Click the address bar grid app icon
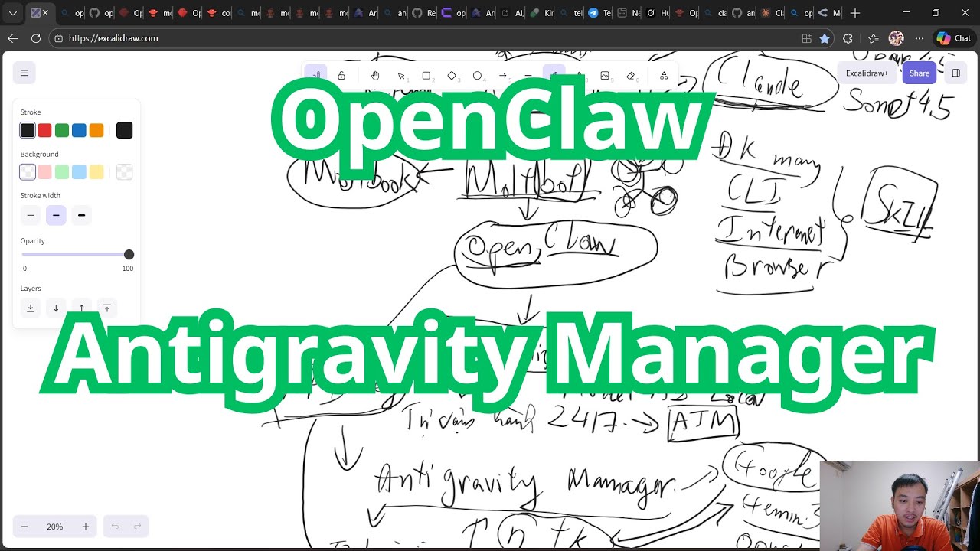The width and height of the screenshot is (980, 551). coord(806,38)
